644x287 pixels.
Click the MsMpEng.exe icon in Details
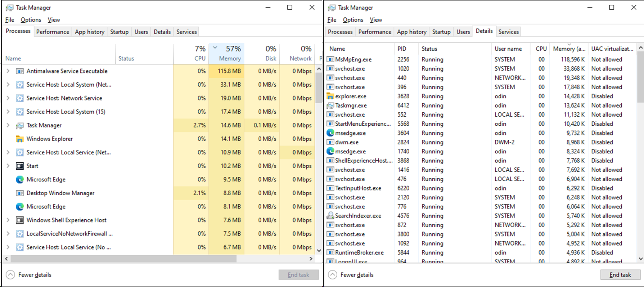pos(330,59)
